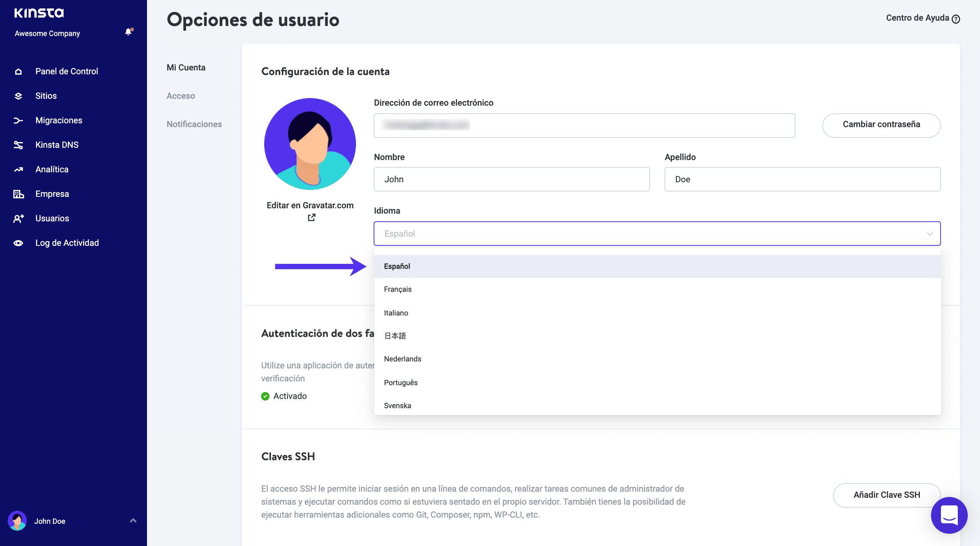The width and height of the screenshot is (980, 546).
Task: Open the notification bell
Action: coord(128,32)
